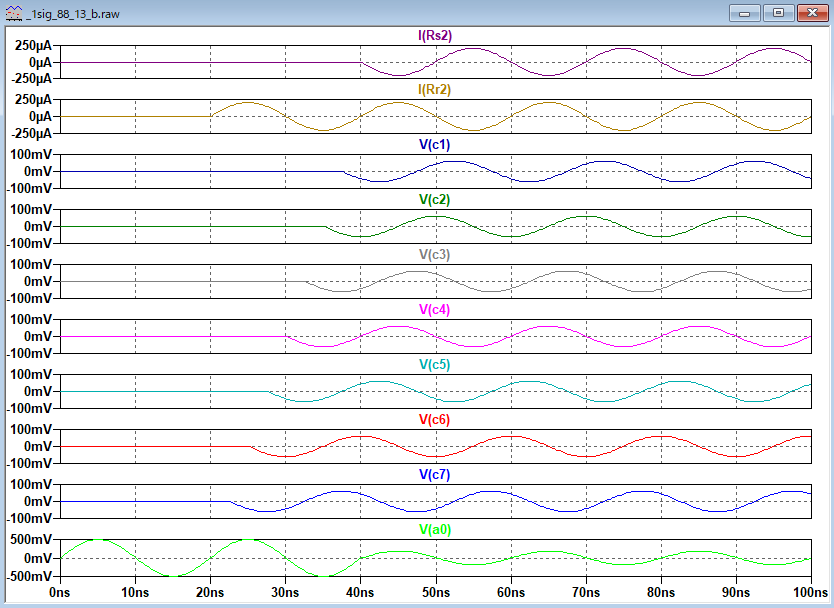The image size is (834, 608).
Task: Select the V(a0) trace label
Action: 435,530
